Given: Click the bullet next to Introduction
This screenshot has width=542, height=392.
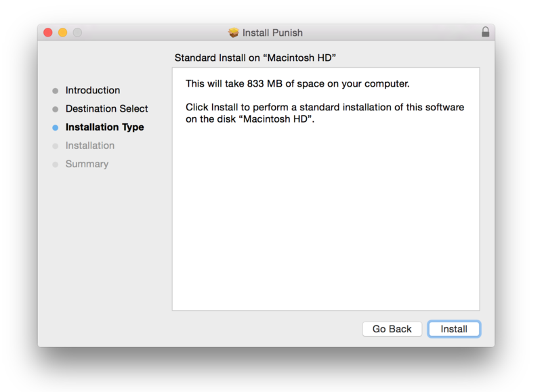Looking at the screenshot, I should (x=56, y=91).
